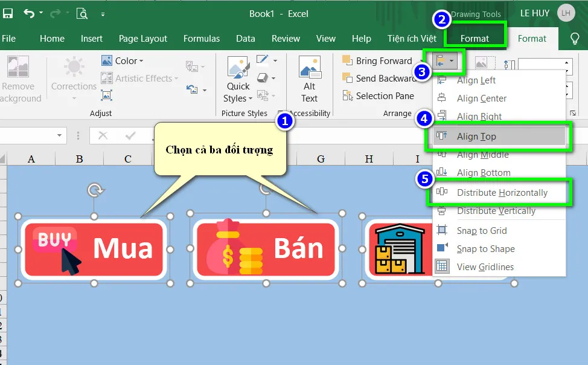Click Print Preview icon in Quick Access
This screenshot has width=588, height=365.
pyautogui.click(x=81, y=13)
